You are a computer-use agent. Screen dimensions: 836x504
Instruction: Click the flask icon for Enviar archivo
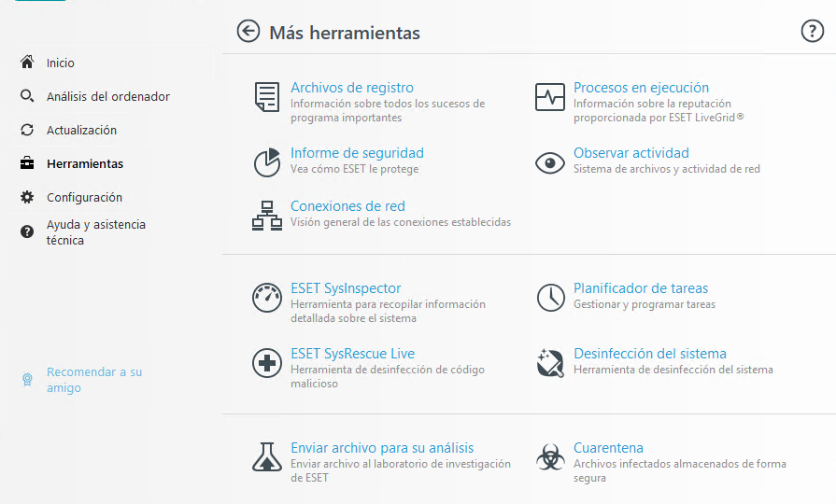pyautogui.click(x=266, y=457)
